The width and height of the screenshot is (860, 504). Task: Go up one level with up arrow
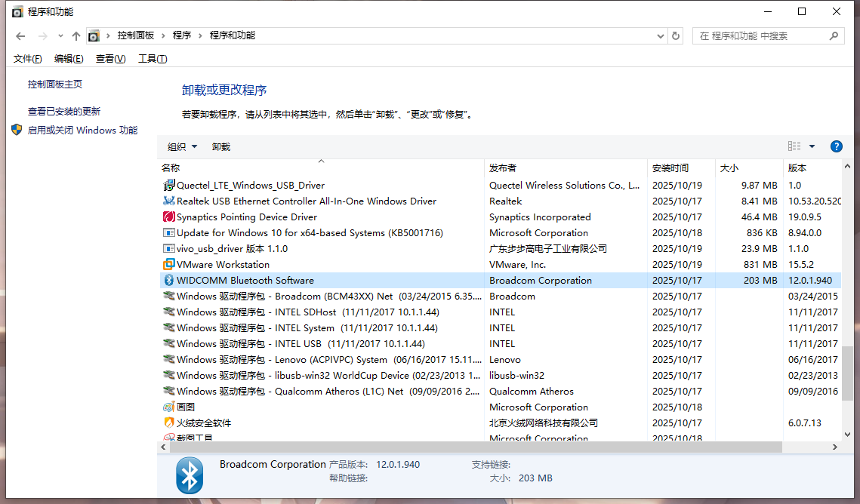(76, 35)
